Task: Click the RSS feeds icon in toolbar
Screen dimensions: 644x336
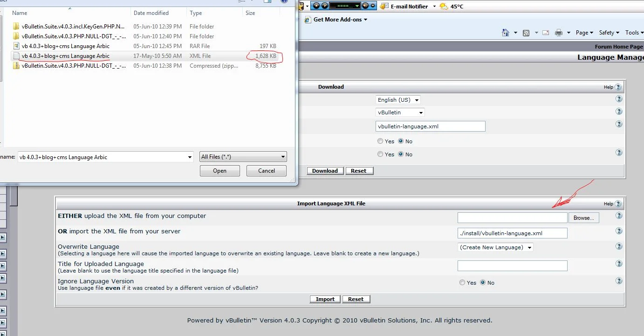Action: coord(526,33)
